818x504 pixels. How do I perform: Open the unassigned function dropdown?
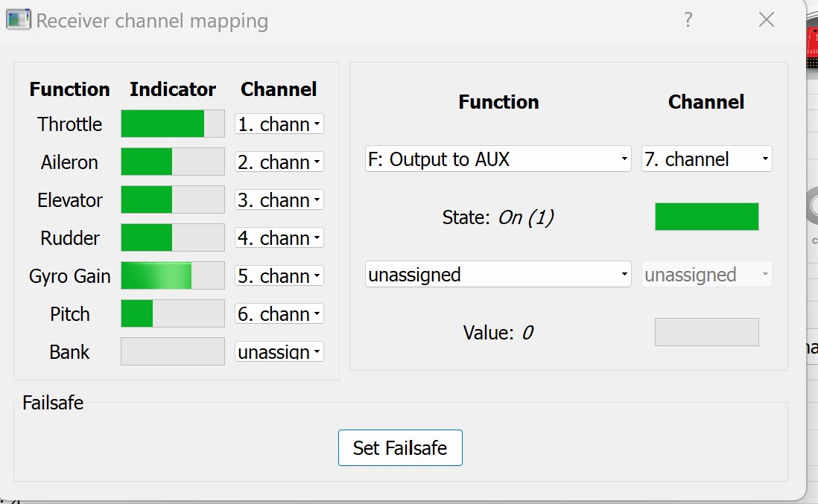pyautogui.click(x=498, y=275)
